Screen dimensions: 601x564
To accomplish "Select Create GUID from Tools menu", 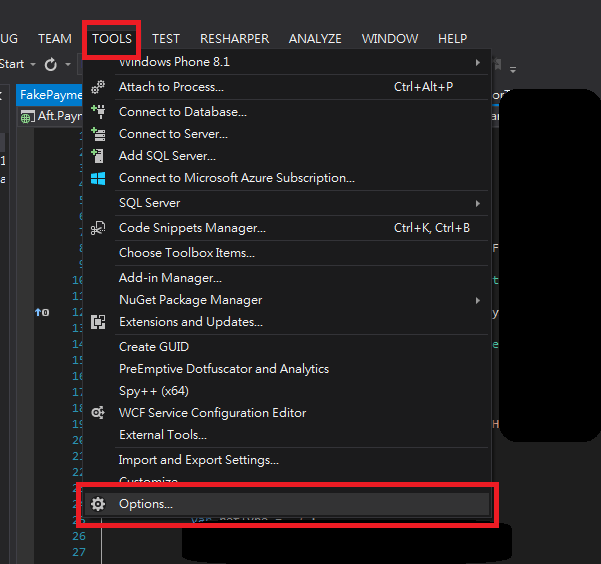I will 153,347.
